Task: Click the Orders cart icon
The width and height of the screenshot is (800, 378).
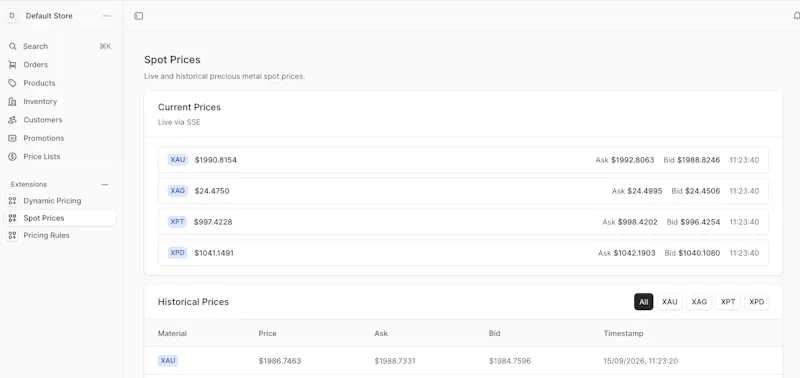Action: click(13, 65)
